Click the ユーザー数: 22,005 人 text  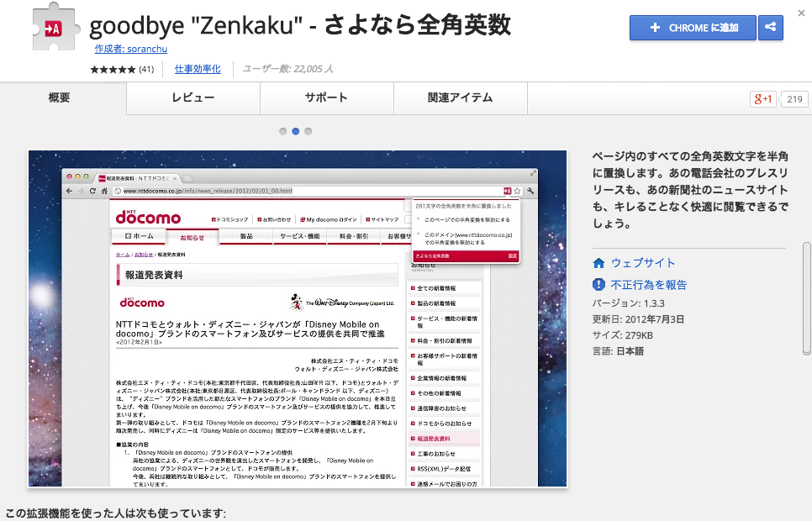point(288,69)
